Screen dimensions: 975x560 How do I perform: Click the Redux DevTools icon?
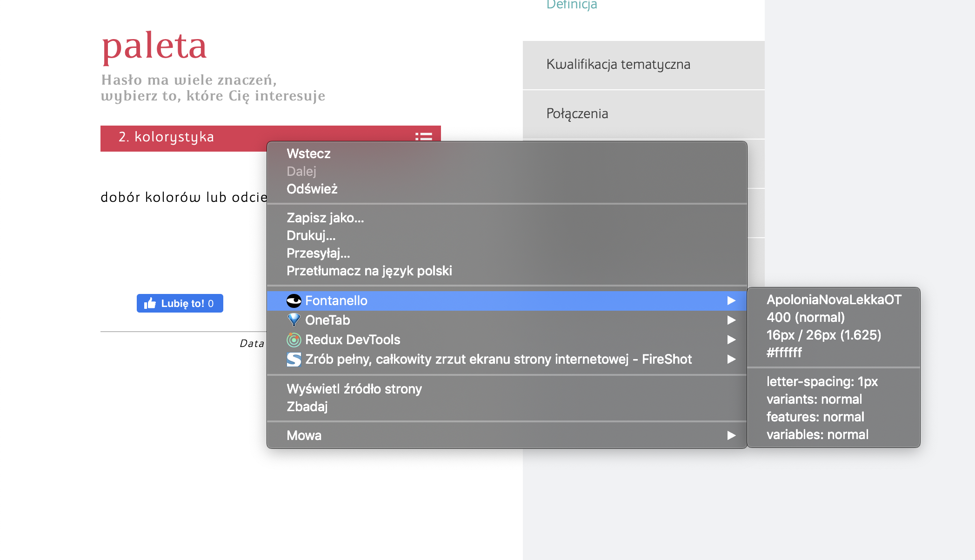(294, 340)
